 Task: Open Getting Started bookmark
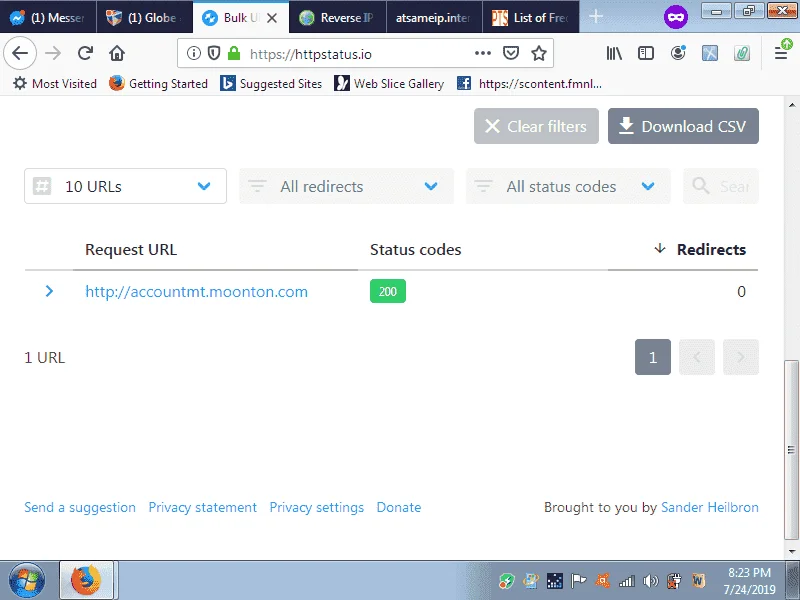(x=158, y=83)
